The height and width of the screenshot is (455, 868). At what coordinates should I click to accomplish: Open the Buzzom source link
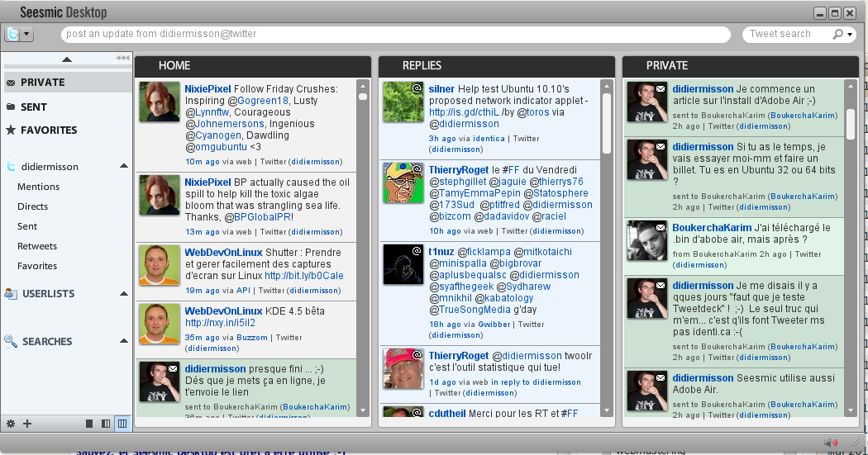pyautogui.click(x=252, y=338)
